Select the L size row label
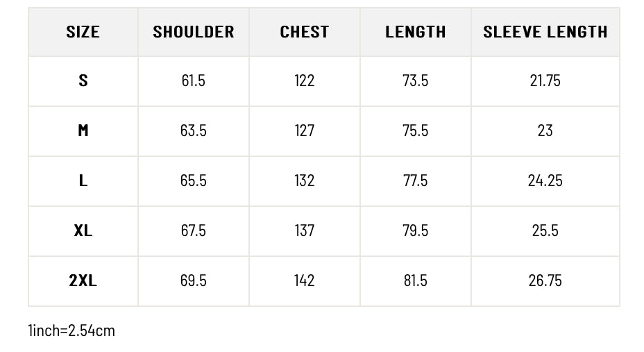The image size is (644, 352). click(83, 181)
